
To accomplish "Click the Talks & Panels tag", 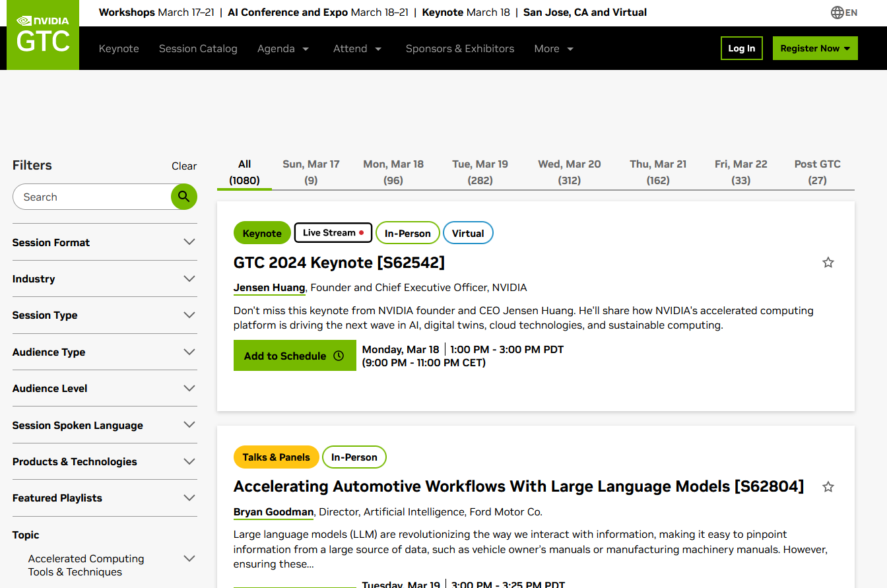I will [276, 457].
